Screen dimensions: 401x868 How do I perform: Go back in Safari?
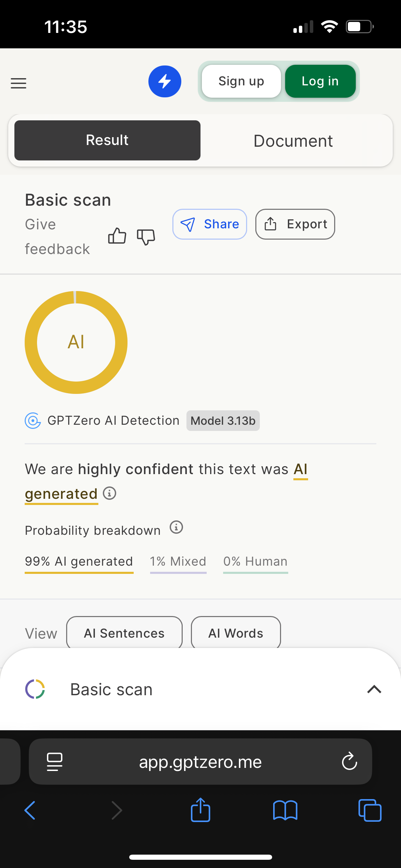coord(30,810)
